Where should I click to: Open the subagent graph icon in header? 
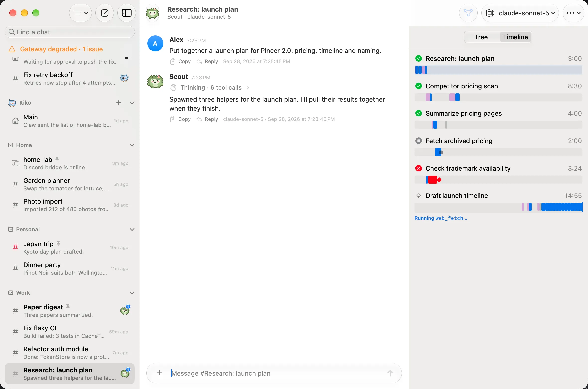pyautogui.click(x=468, y=13)
